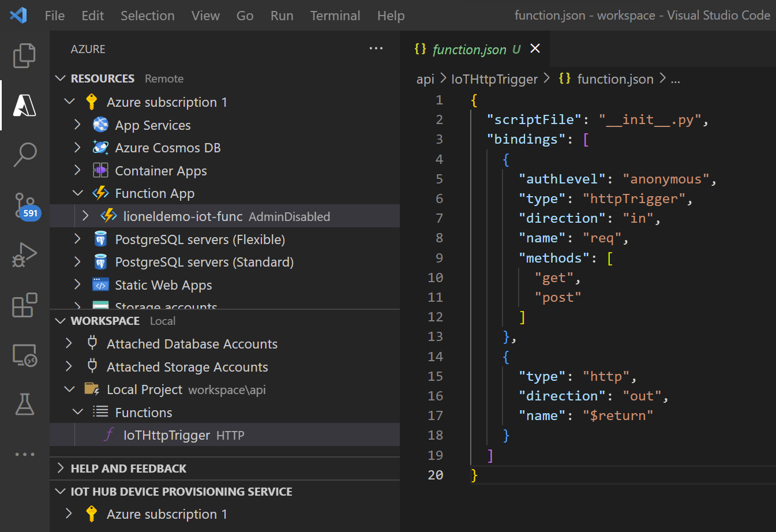
Task: Click the Local Project folder icon
Action: point(92,389)
